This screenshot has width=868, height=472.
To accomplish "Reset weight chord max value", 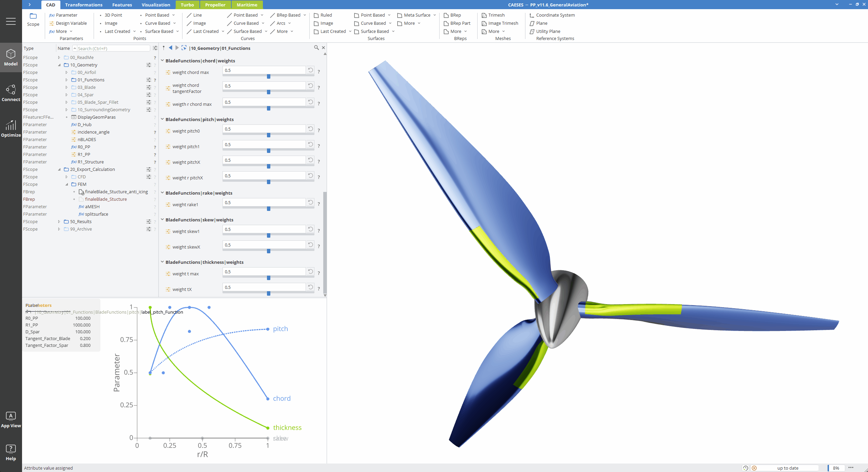I will pyautogui.click(x=310, y=70).
